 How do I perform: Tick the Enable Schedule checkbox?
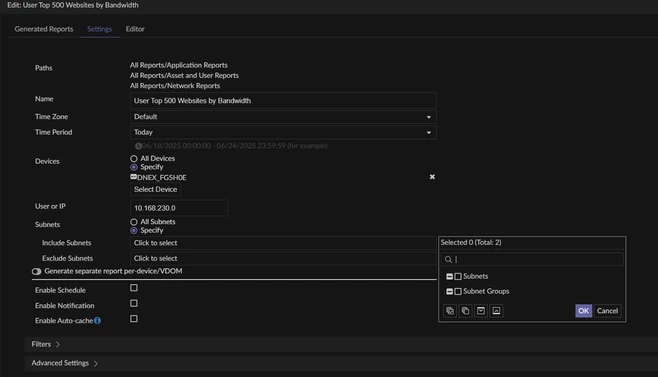point(134,288)
